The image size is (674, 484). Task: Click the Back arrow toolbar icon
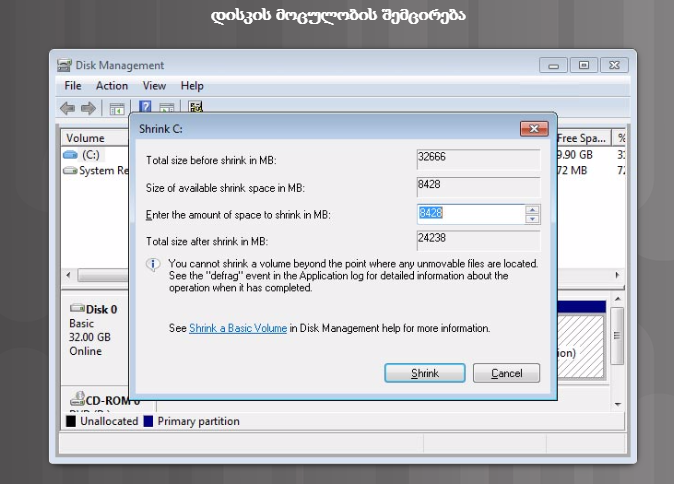click(x=67, y=108)
